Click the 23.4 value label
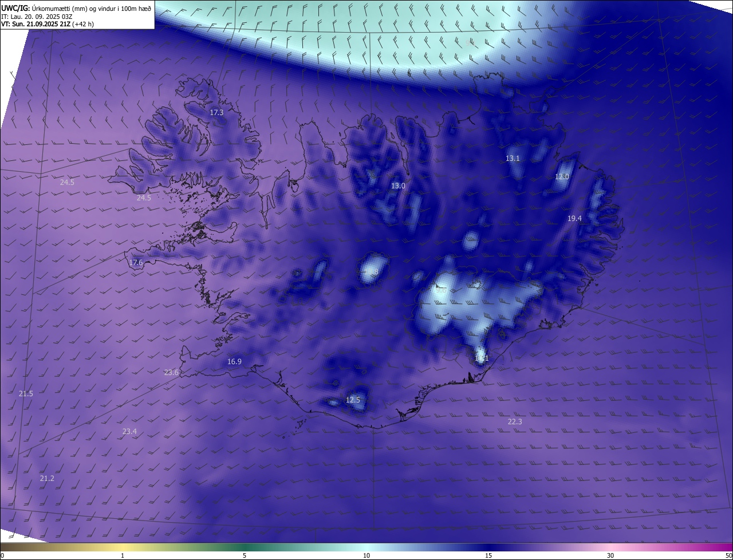 pos(129,432)
